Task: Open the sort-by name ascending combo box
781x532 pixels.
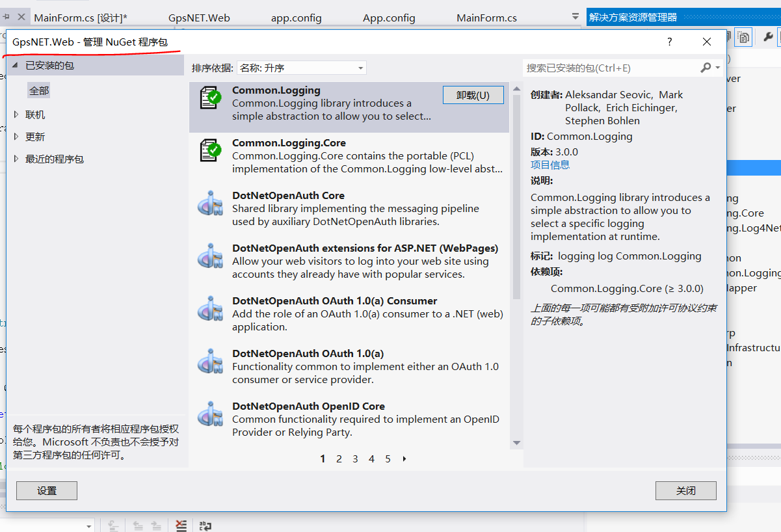Action: [302, 68]
